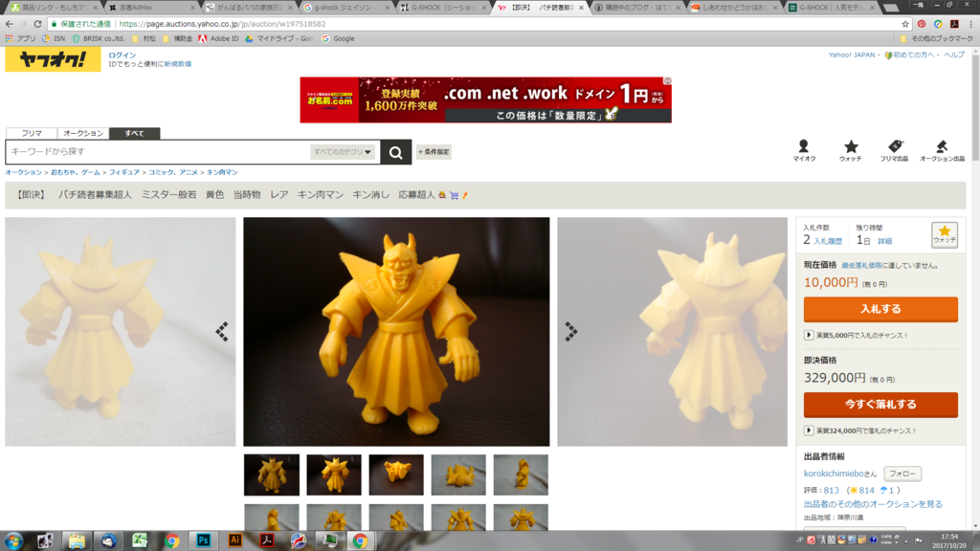Click the キン肉マン breadcrumb link
The width and height of the screenshot is (980, 551).
pyautogui.click(x=222, y=172)
